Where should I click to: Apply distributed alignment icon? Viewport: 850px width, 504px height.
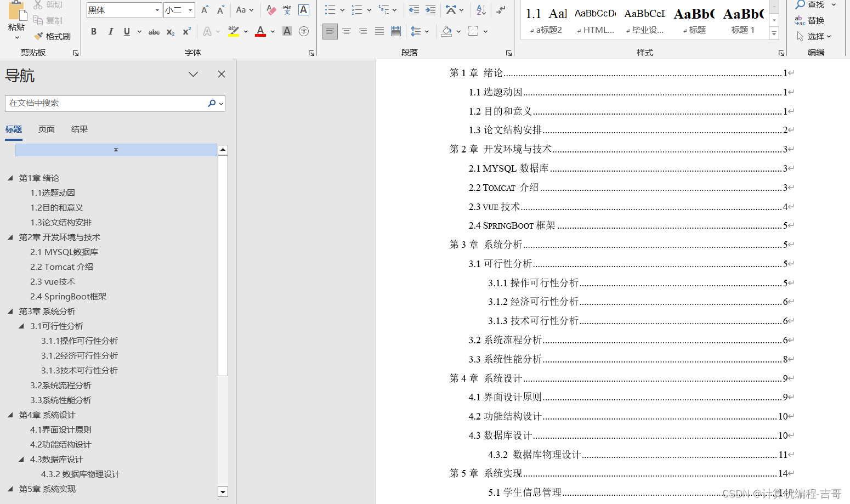coord(396,31)
